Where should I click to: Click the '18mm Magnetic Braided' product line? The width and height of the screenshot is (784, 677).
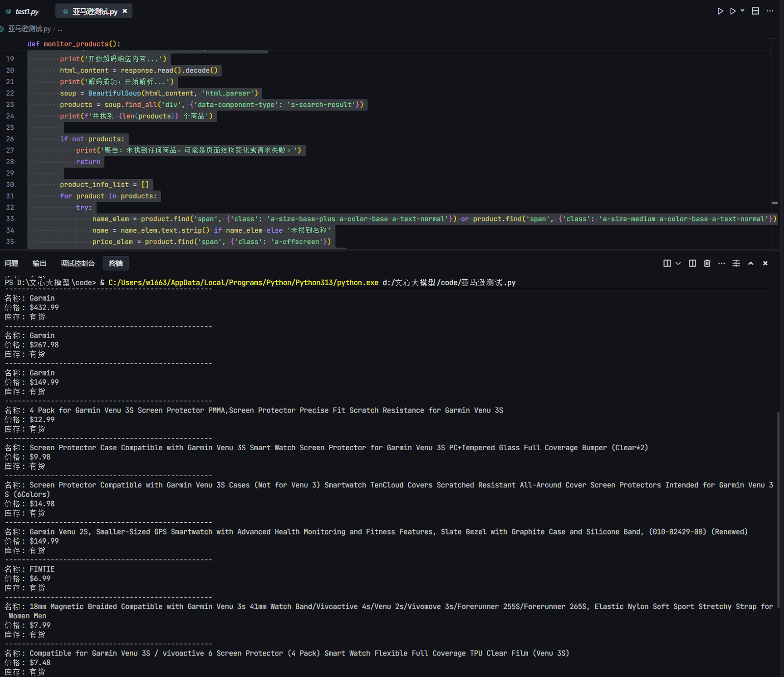pyautogui.click(x=389, y=611)
